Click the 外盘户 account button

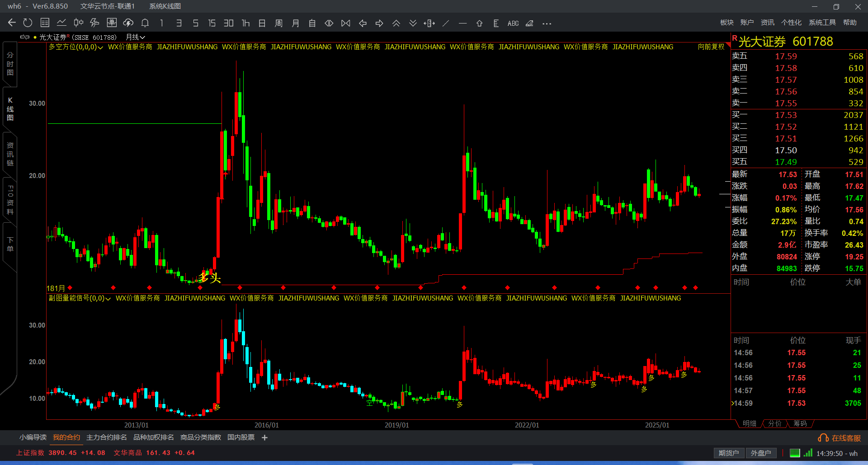pyautogui.click(x=761, y=453)
